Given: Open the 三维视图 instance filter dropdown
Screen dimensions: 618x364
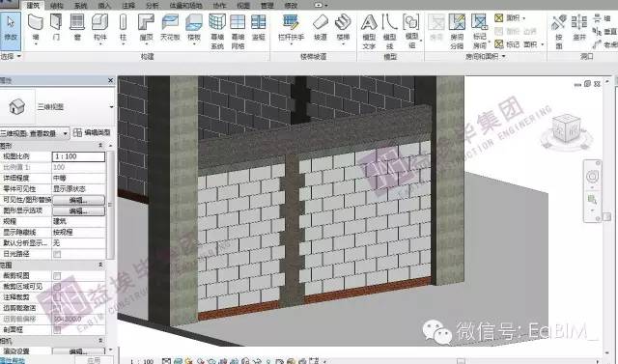Looking at the screenshot, I should [x=65, y=133].
